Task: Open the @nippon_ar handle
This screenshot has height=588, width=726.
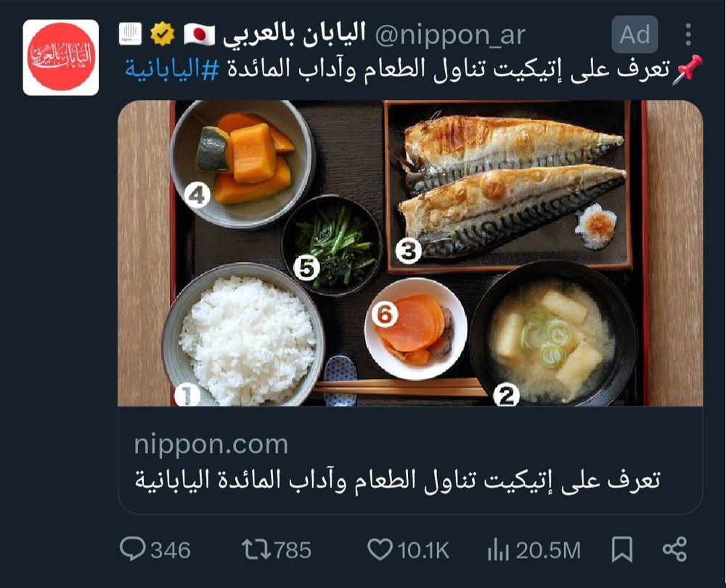Action: (x=449, y=35)
